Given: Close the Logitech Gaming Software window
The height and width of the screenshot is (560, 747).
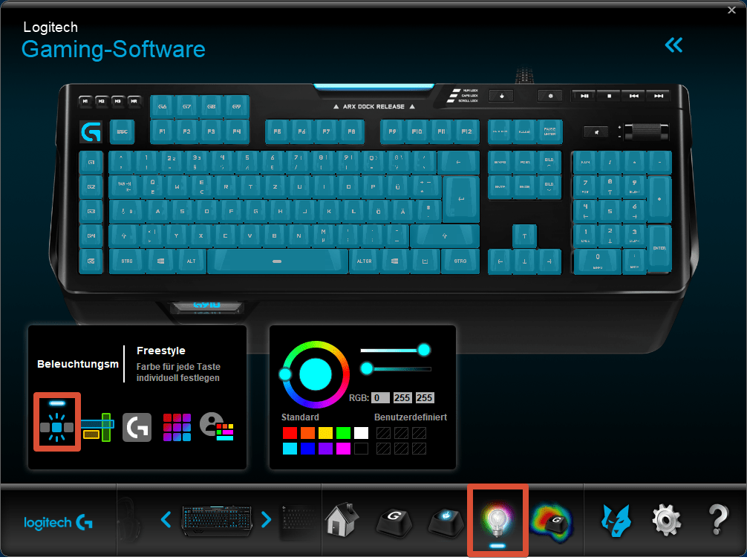Looking at the screenshot, I should click(x=731, y=10).
